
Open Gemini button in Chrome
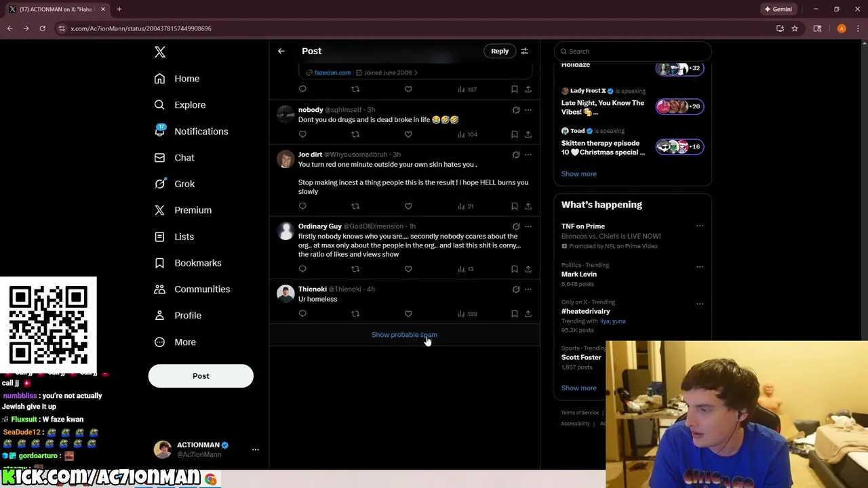[778, 9]
